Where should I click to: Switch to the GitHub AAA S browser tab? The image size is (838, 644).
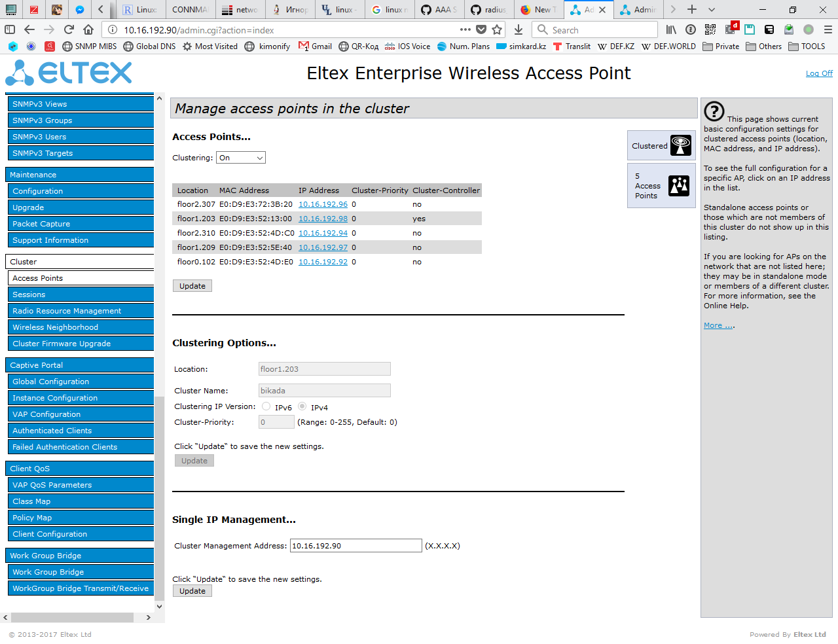[439, 9]
